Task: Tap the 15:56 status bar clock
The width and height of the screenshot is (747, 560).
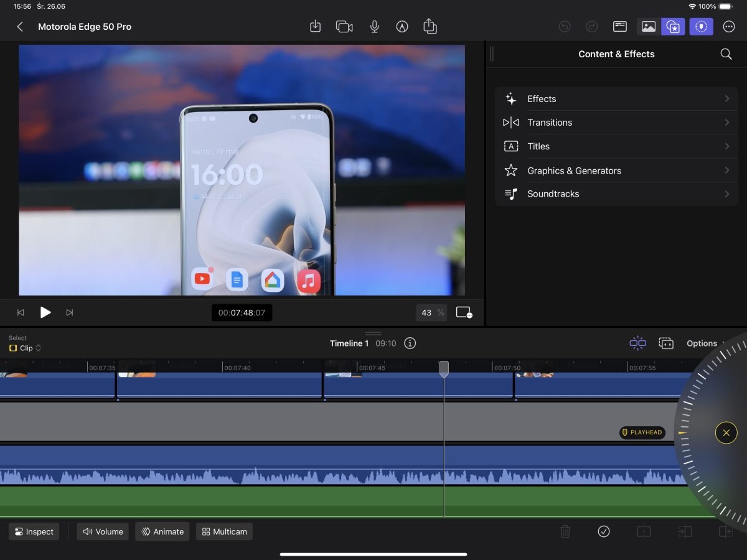Action: pyautogui.click(x=22, y=6)
